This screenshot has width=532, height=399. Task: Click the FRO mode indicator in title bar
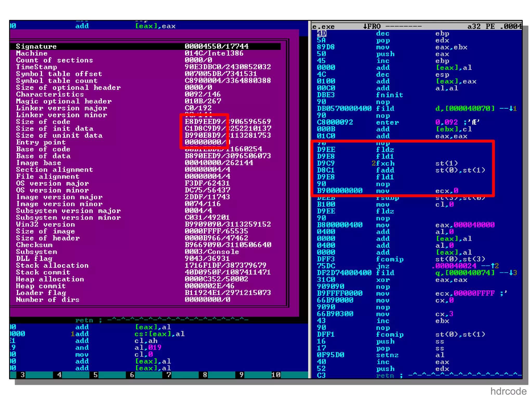point(372,26)
